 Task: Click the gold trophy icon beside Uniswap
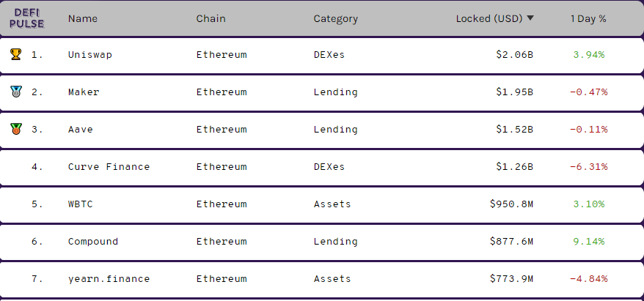pyautogui.click(x=15, y=54)
